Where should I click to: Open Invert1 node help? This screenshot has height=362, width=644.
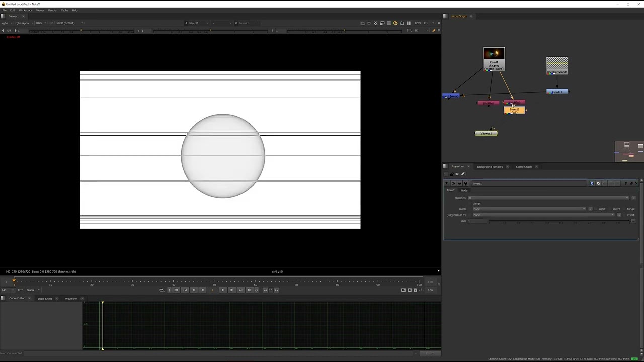point(625,183)
